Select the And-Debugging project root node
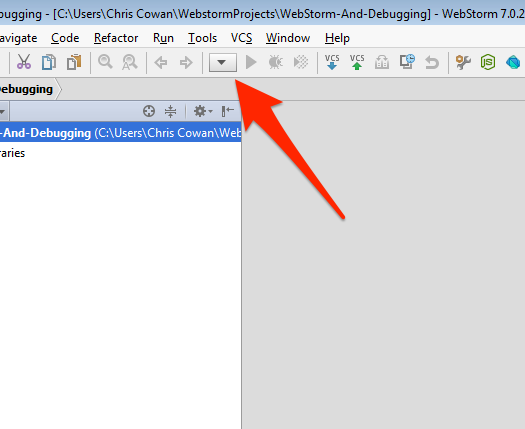The image size is (525, 429). [x=121, y=133]
